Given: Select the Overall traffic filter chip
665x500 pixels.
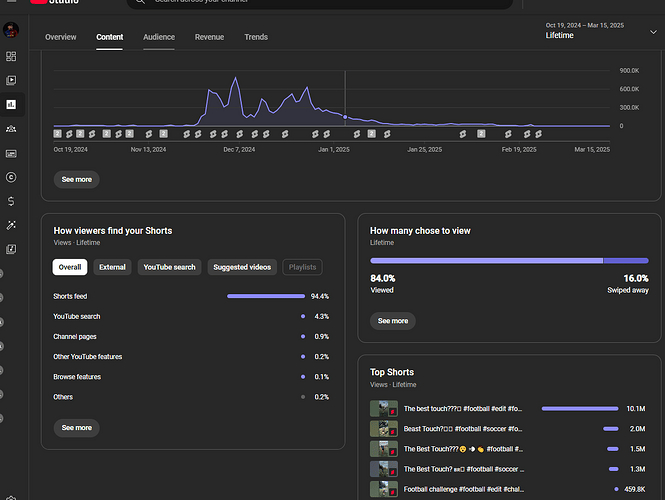Looking at the screenshot, I should (70, 267).
